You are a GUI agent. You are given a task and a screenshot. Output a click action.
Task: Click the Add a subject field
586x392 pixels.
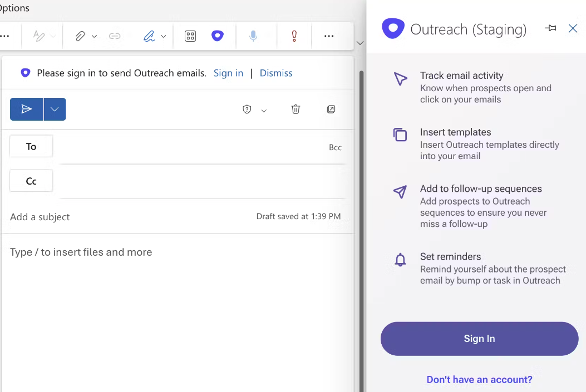pyautogui.click(x=128, y=217)
